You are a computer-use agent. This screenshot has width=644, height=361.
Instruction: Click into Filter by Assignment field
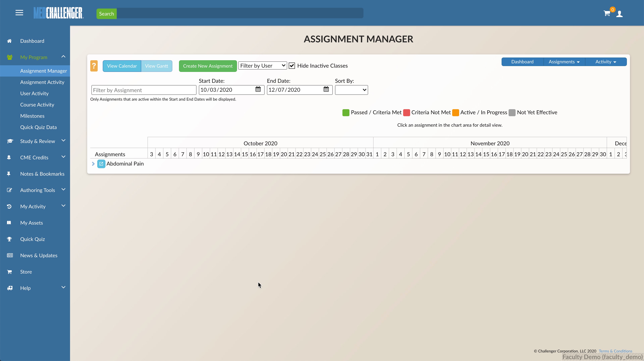click(144, 90)
